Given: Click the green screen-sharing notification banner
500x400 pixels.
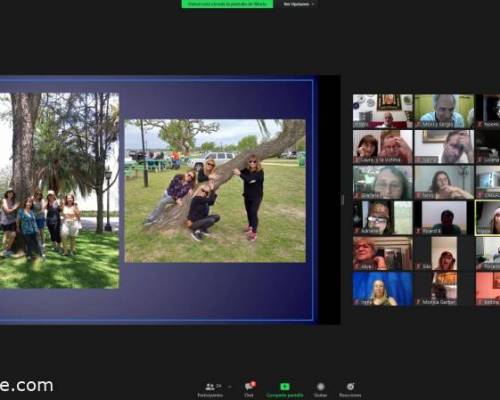Looking at the screenshot, I should click(x=227, y=4).
